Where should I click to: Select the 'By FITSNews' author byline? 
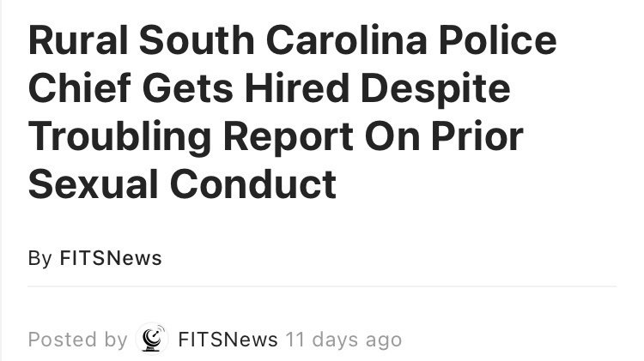point(94,258)
